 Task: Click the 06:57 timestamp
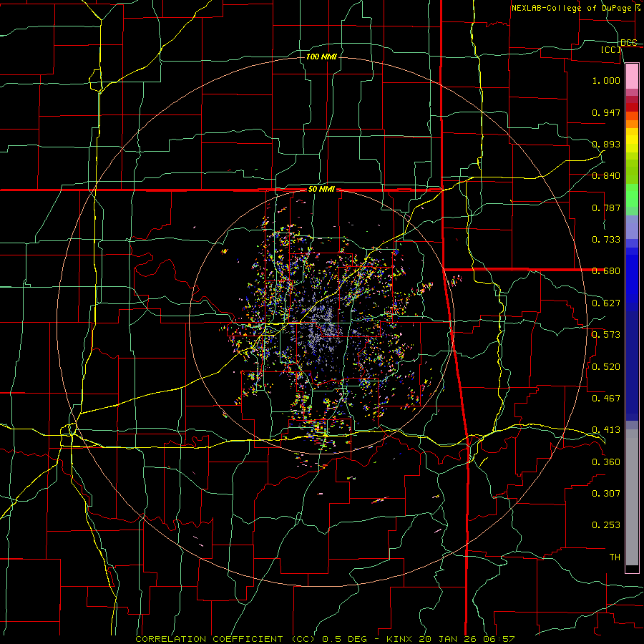[x=499, y=639]
